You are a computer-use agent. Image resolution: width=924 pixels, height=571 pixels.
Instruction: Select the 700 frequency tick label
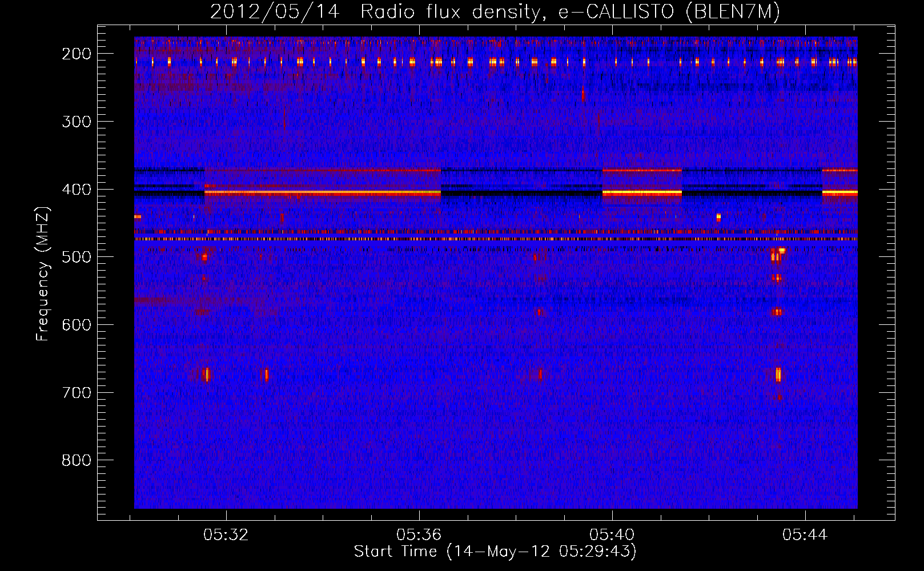coord(77,393)
